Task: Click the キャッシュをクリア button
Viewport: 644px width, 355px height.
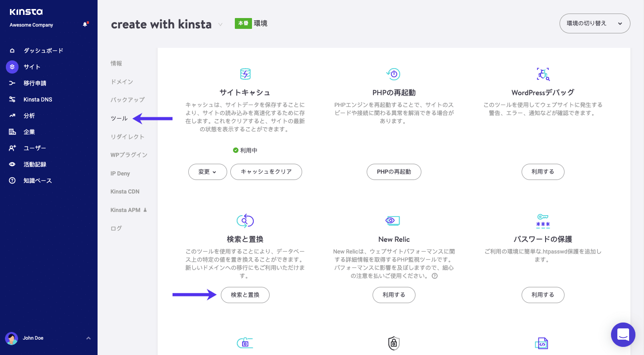Action: tap(266, 172)
